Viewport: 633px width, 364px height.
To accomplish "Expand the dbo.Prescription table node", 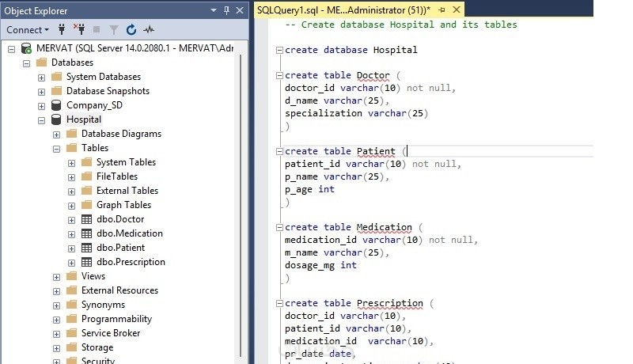I will (71, 264).
